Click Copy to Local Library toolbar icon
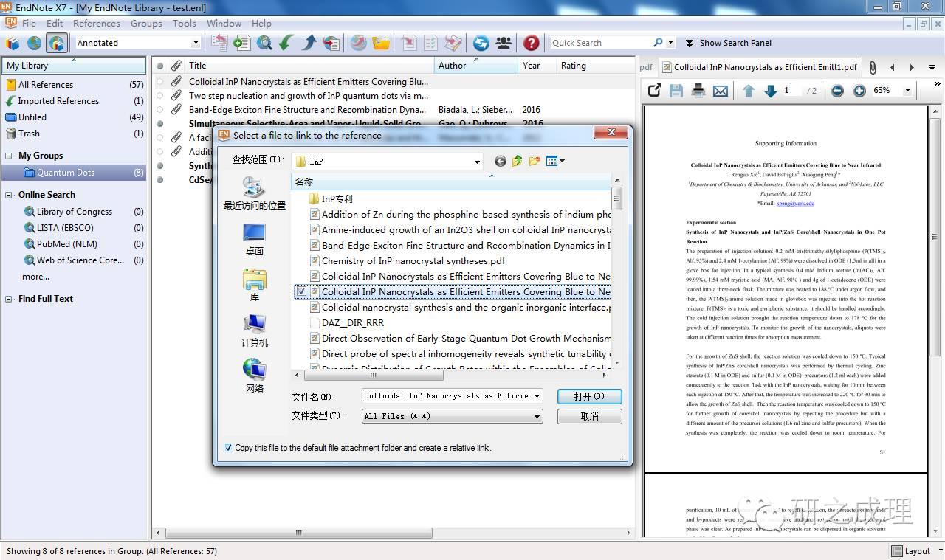945x560 pixels. coord(219,43)
